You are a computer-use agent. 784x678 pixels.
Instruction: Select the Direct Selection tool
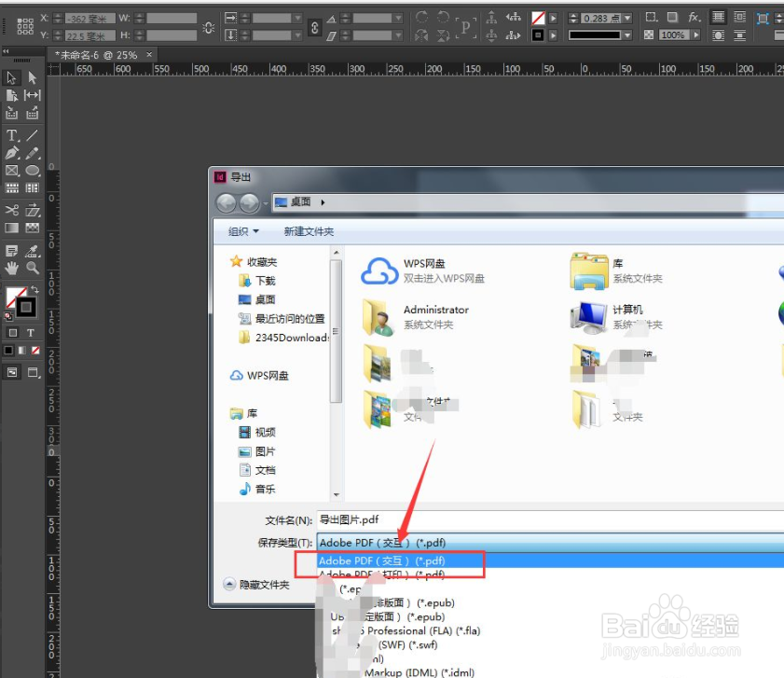tap(33, 77)
